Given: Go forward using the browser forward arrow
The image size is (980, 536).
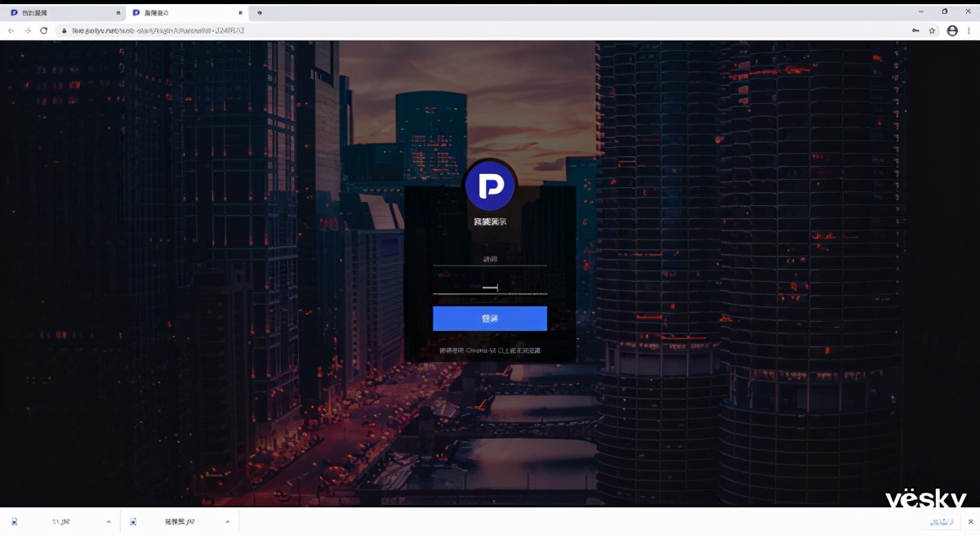Looking at the screenshot, I should point(28,30).
